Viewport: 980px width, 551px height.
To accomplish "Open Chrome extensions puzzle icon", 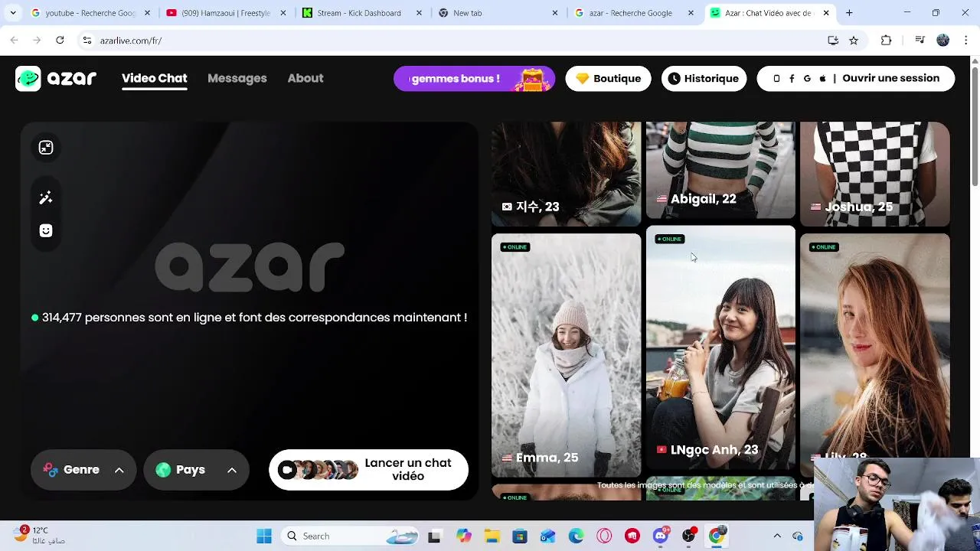I will coord(886,41).
